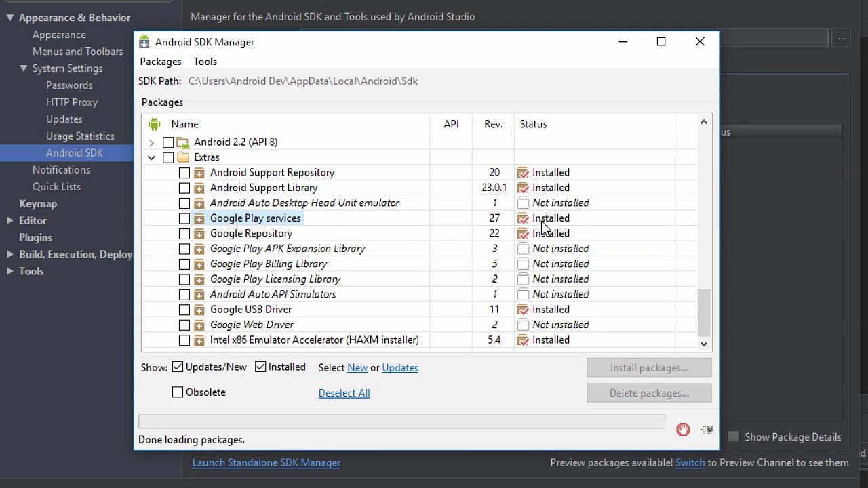Image resolution: width=868 pixels, height=488 pixels.
Task: Click the Android 2.2 (API 8) folder icon
Action: click(183, 142)
